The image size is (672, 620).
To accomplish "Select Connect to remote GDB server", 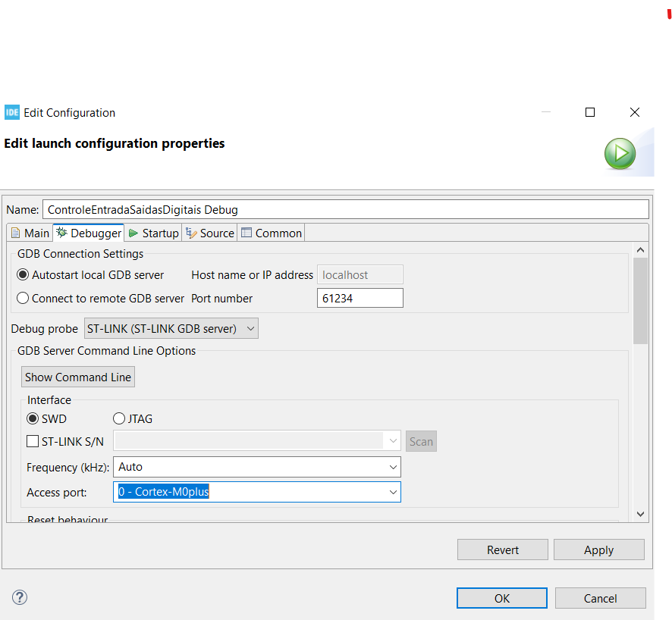I will coord(24,299).
